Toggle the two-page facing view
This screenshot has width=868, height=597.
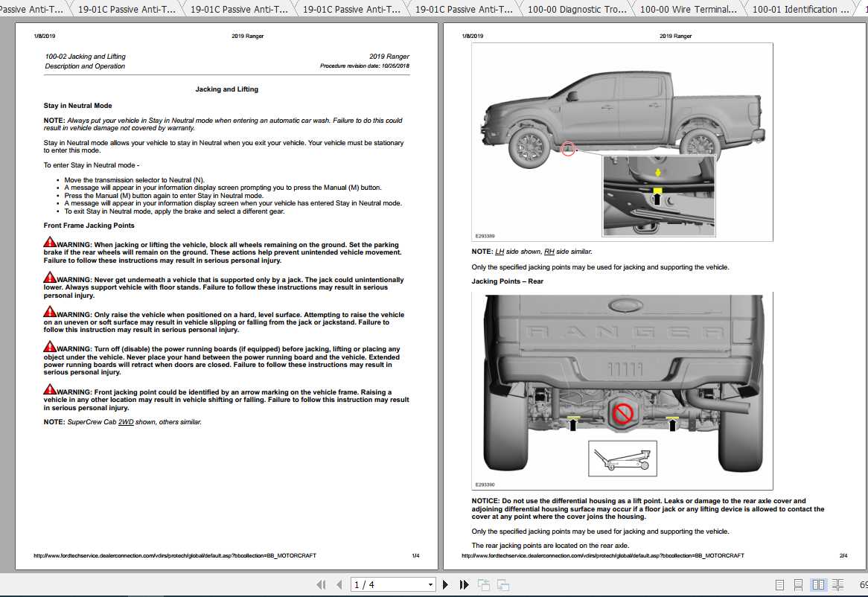[818, 585]
